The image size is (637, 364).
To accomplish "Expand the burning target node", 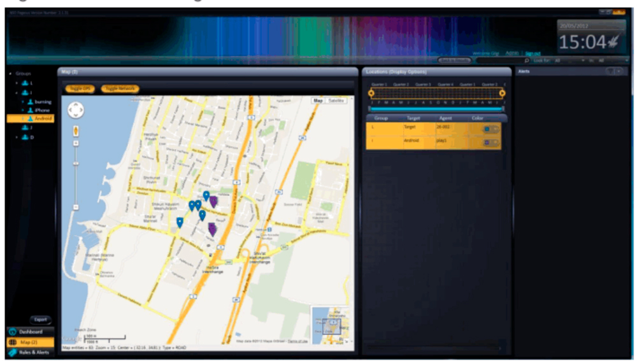I will click(x=23, y=101).
